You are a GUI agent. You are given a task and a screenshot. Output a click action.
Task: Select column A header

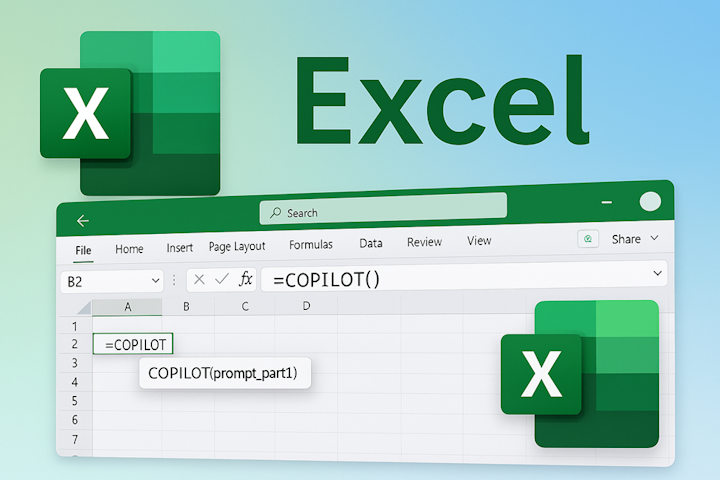pyautogui.click(x=127, y=307)
